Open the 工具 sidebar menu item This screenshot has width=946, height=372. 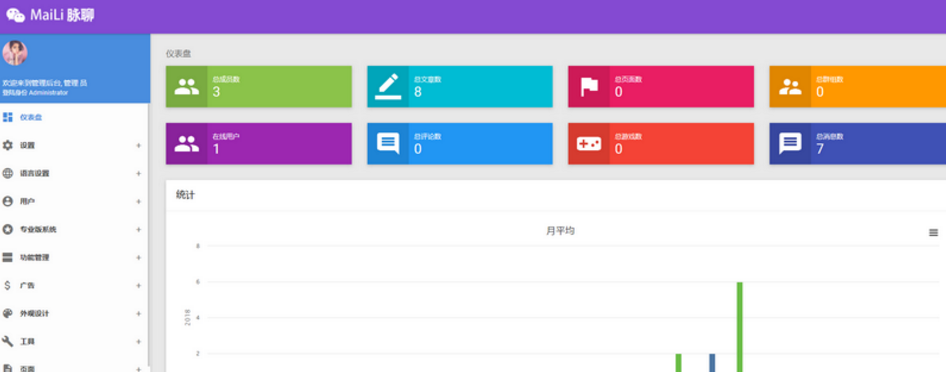point(74,341)
